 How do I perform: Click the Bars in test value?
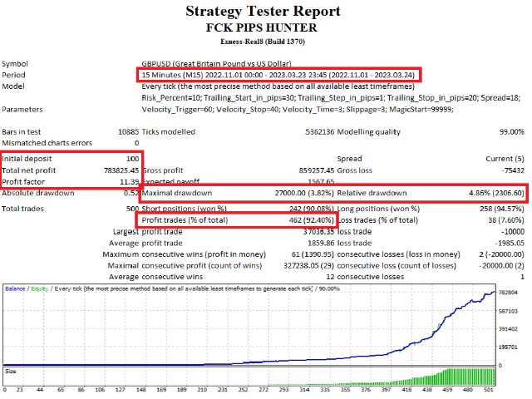(x=127, y=132)
